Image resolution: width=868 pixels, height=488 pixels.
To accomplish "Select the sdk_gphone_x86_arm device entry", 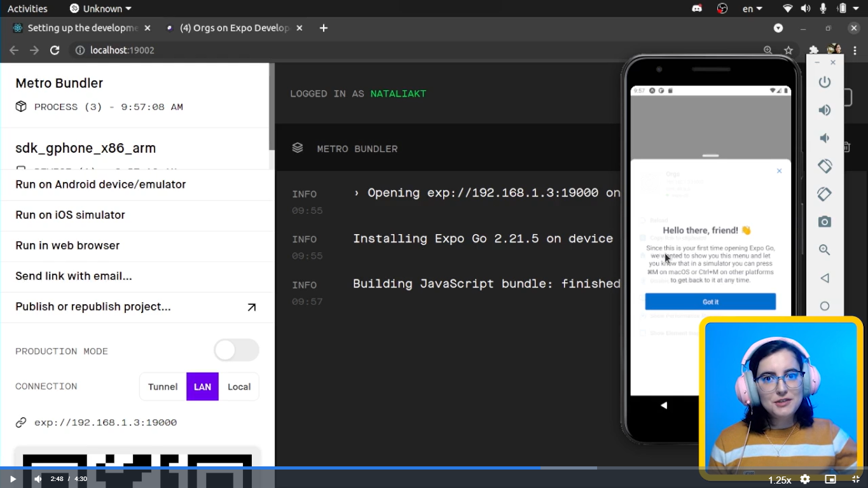I will [86, 148].
